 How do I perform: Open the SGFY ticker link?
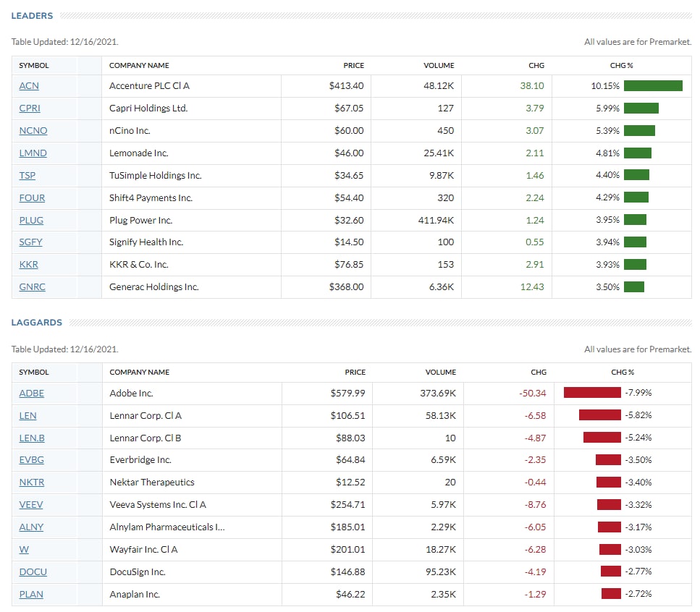[31, 242]
